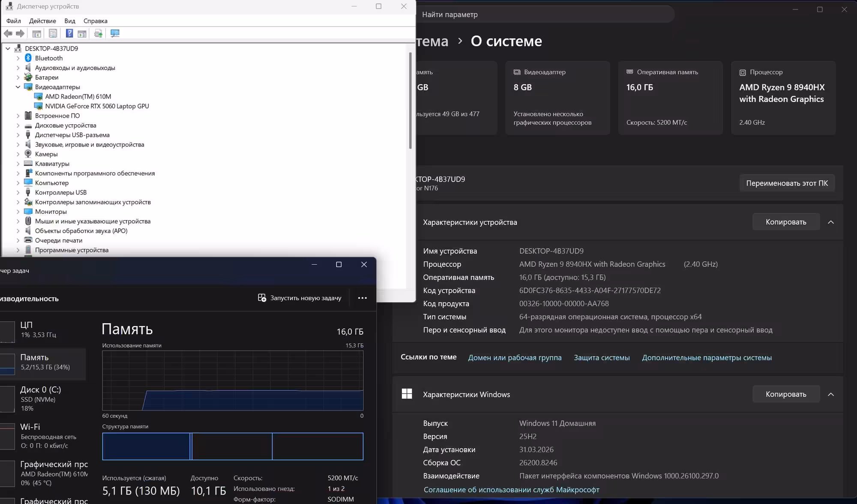This screenshot has width=857, height=504.
Task: Click the DESKTOP-4B37UD9 computer icon in the tree
Action: point(18,48)
